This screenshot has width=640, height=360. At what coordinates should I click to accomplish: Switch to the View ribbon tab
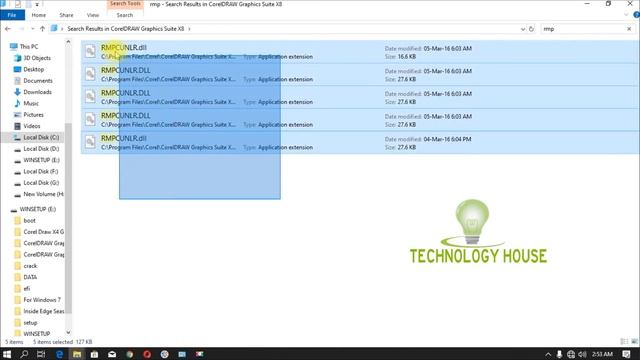(93, 15)
